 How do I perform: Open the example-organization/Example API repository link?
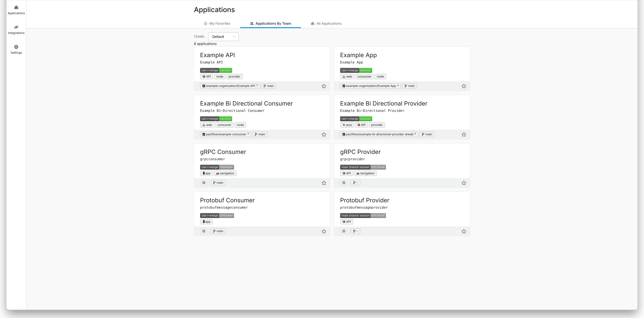(x=230, y=86)
